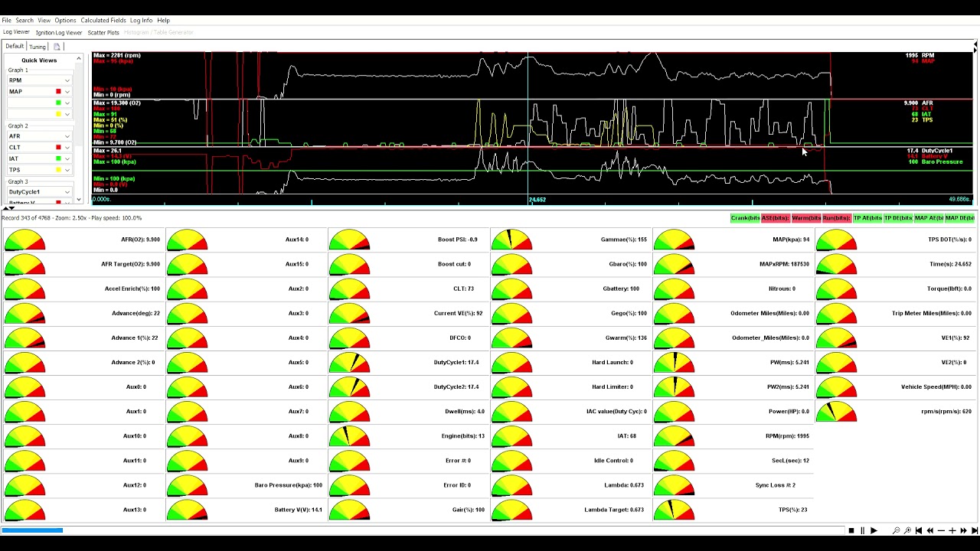The height and width of the screenshot is (551, 980).
Task: Increase playback speed with the plus icon
Action: tap(952, 530)
